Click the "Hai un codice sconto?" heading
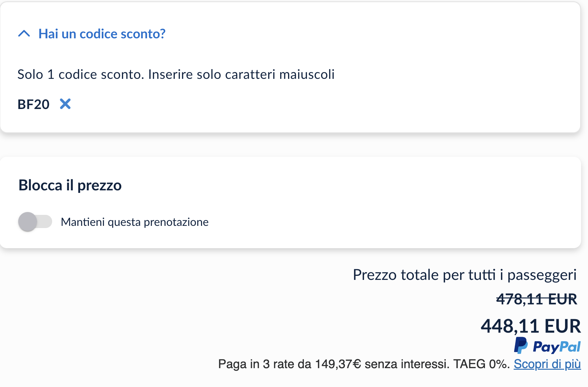 (x=102, y=34)
